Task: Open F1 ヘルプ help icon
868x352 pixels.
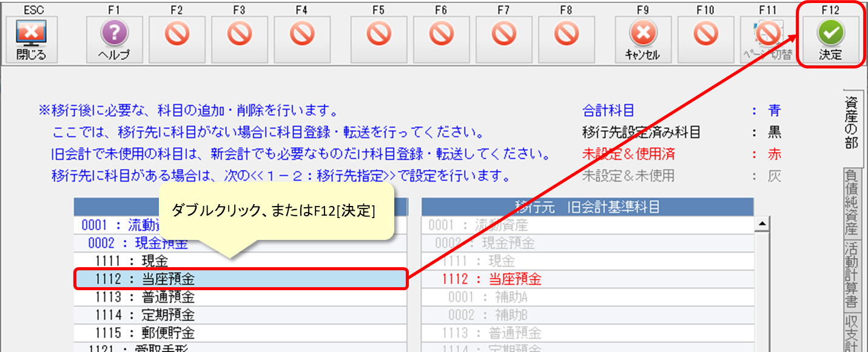Action: click(115, 39)
